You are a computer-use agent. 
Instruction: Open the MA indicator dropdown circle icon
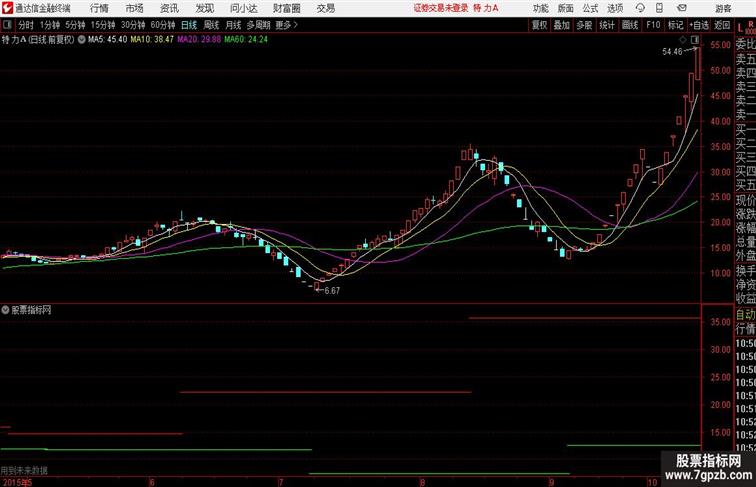(x=81, y=40)
